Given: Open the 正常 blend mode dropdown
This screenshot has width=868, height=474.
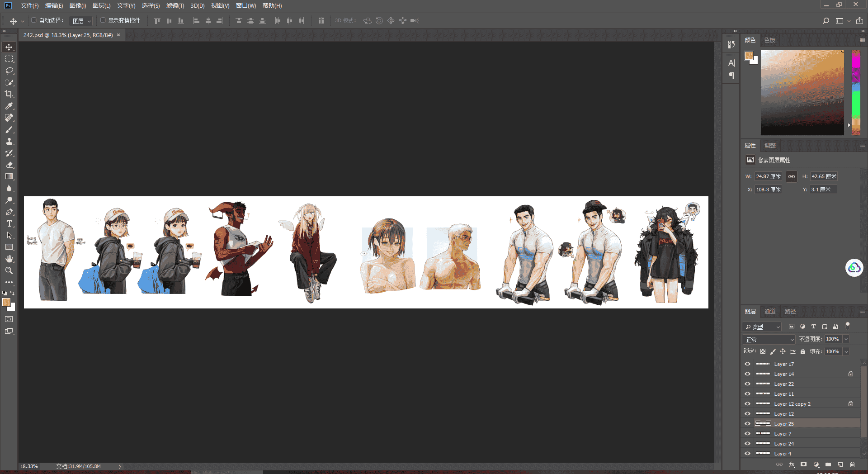Looking at the screenshot, I should (769, 339).
